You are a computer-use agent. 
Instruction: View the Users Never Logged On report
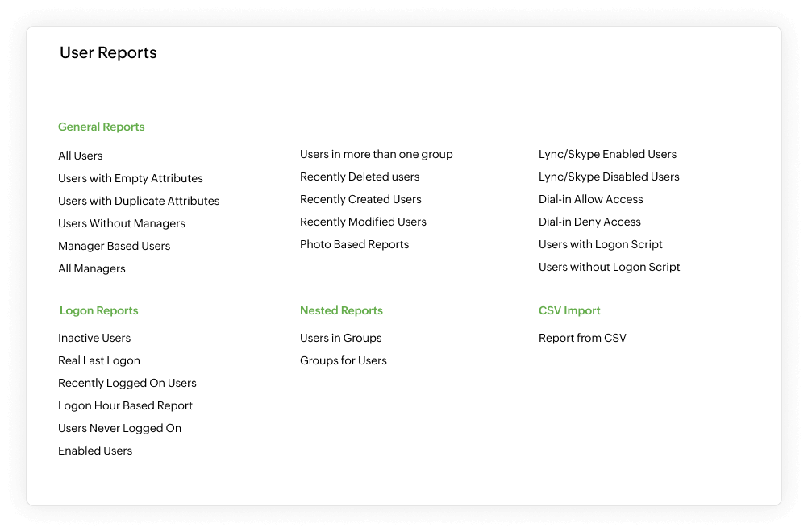click(119, 428)
